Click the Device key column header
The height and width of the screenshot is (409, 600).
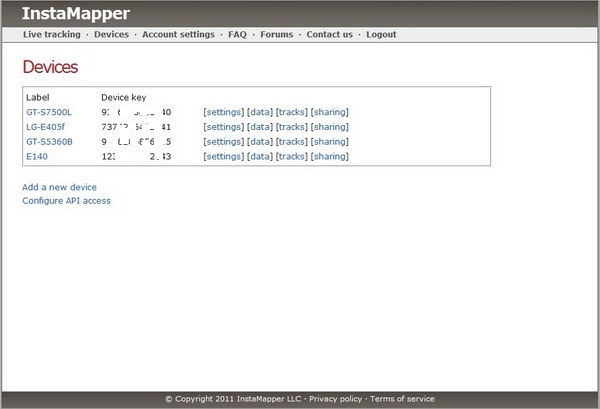[124, 98]
